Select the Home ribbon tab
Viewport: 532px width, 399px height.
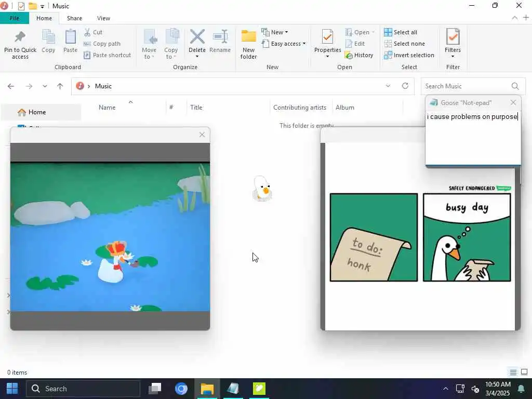pos(44,18)
